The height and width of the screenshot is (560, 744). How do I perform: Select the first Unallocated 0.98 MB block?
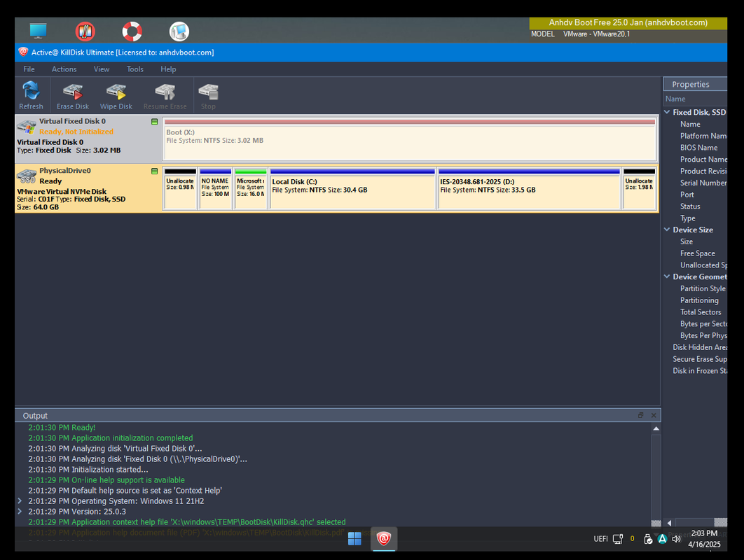coord(180,188)
